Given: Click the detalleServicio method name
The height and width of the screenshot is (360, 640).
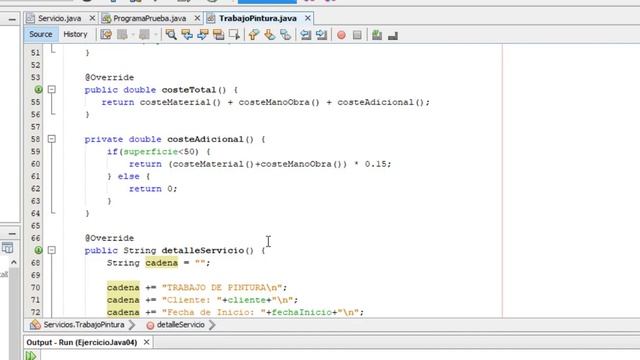Looking at the screenshot, I should coord(202,251).
